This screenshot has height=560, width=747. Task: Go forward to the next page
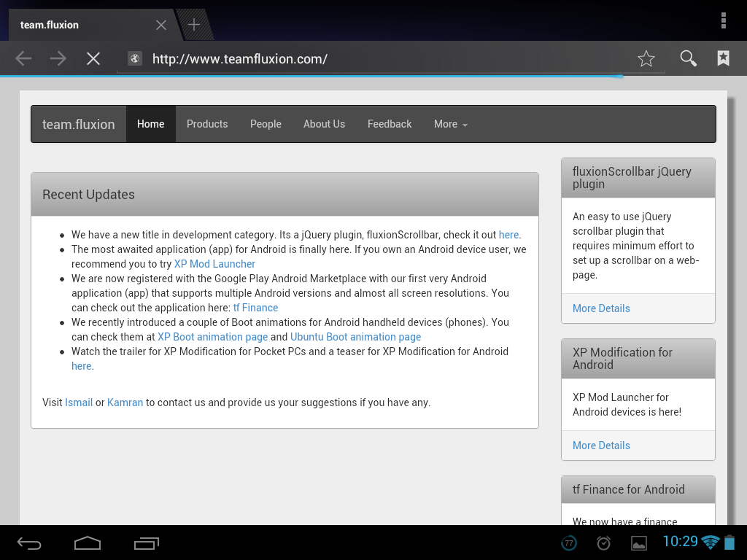tap(58, 58)
